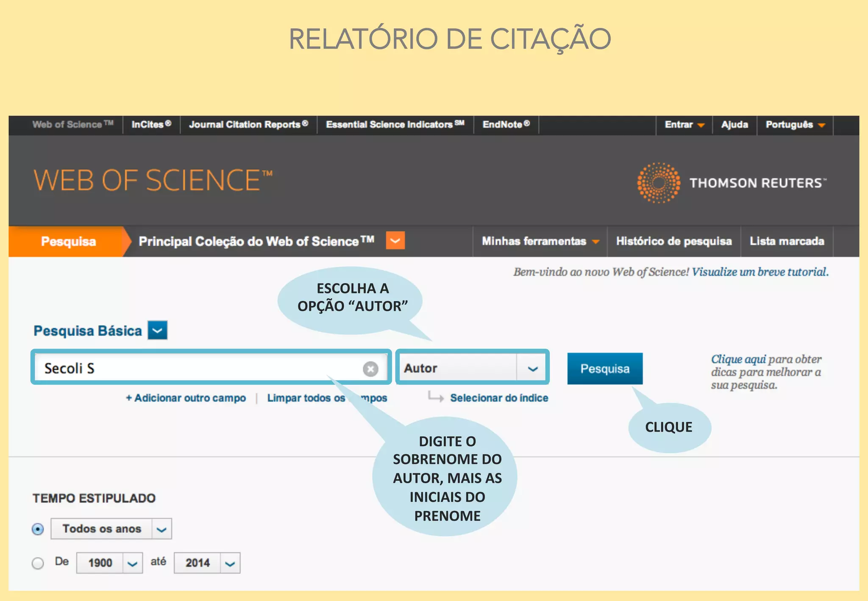Image resolution: width=868 pixels, height=601 pixels.
Task: Expand the Pesquisa Básica dropdown
Action: click(x=158, y=330)
